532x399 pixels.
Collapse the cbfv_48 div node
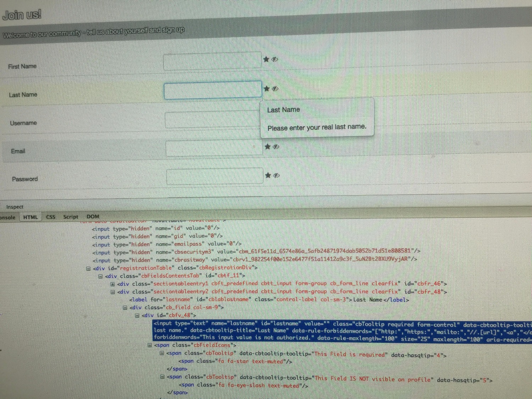tap(137, 316)
